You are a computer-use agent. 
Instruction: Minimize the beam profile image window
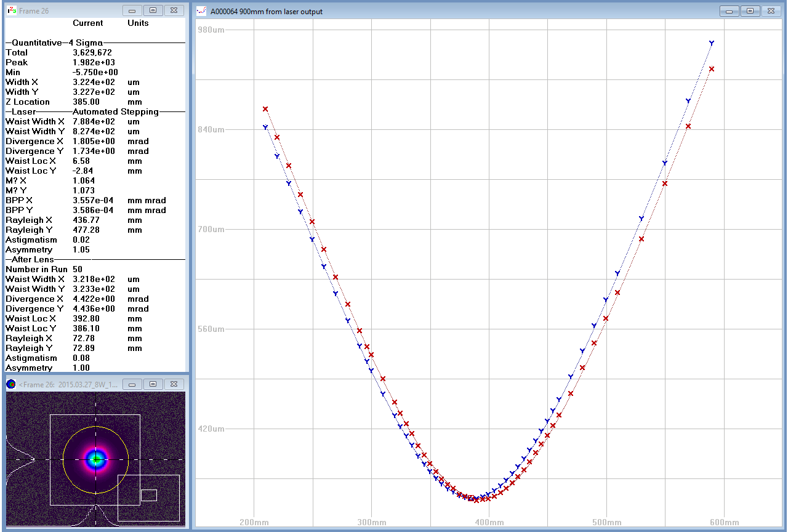(132, 384)
